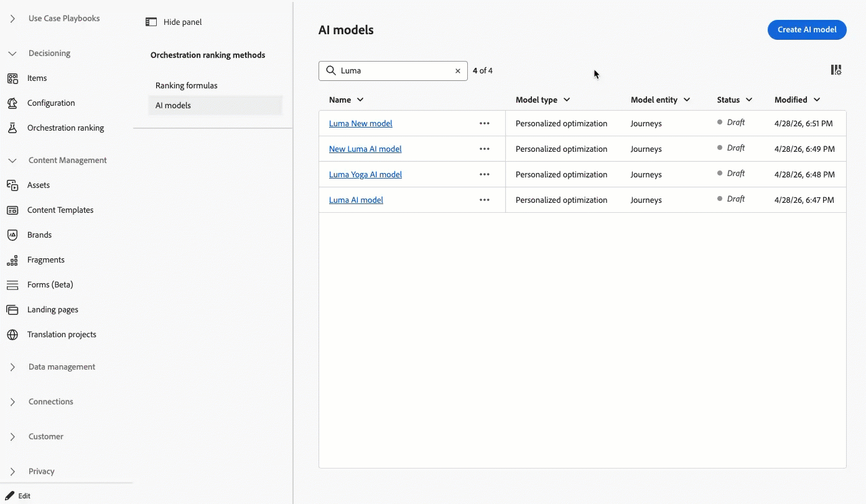Open the more actions menu for Luma AI model
866x504 pixels.
(x=485, y=200)
